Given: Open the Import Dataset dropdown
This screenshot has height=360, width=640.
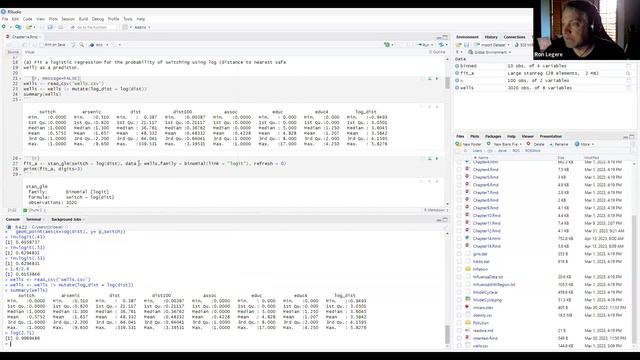Looking at the screenshot, I should (493, 45).
